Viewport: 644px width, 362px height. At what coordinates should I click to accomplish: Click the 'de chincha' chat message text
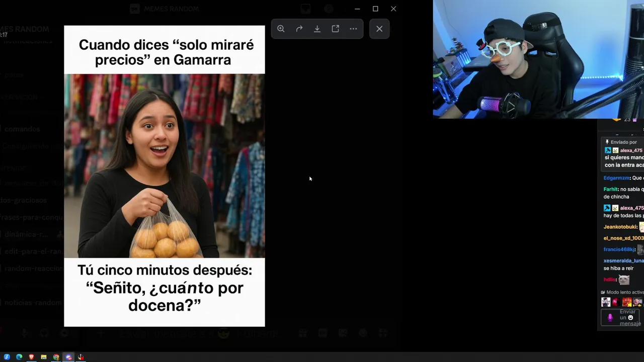tap(616, 197)
